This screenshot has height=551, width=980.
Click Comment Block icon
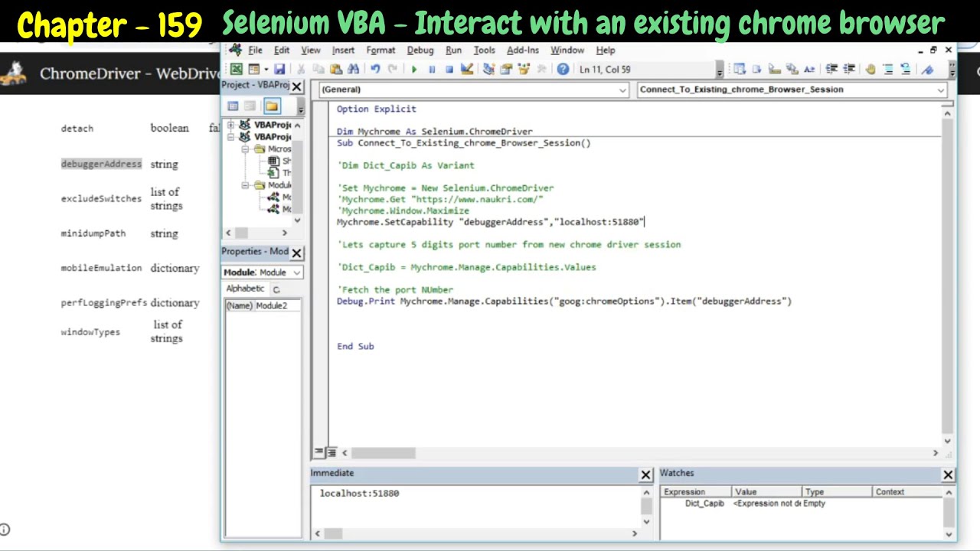tap(888, 69)
